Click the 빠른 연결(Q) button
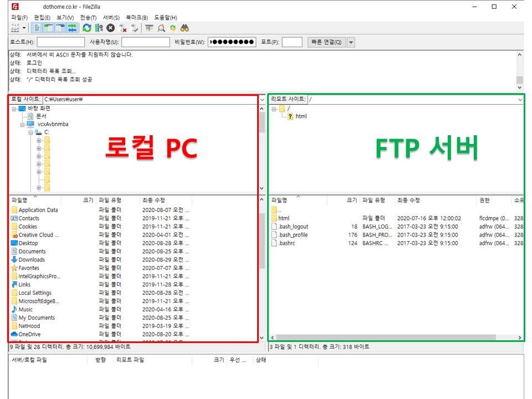Screen dimensions: 532x399 pos(326,42)
